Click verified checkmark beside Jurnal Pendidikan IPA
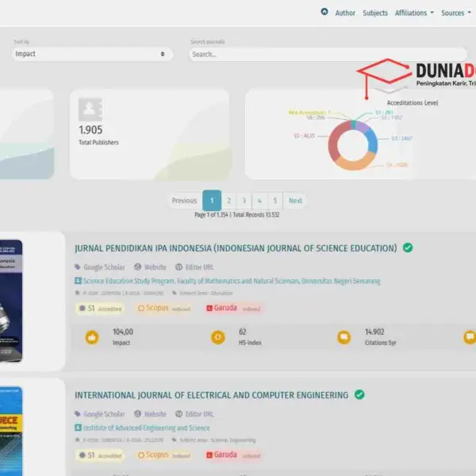The height and width of the screenshot is (476, 476). pyautogui.click(x=408, y=248)
